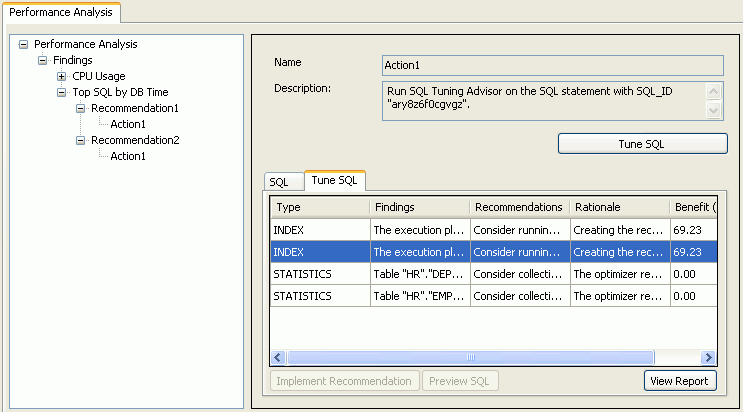Select the STATISTICS row for Table "HR"."DEP…
743x412 pixels.
pos(494,274)
